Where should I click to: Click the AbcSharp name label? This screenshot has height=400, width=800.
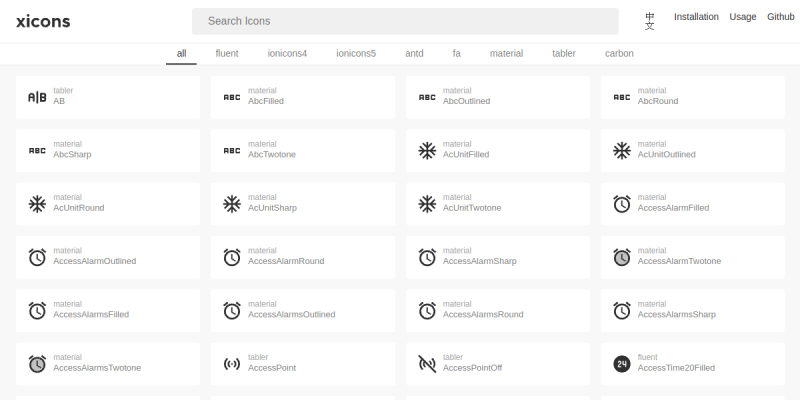(x=72, y=155)
